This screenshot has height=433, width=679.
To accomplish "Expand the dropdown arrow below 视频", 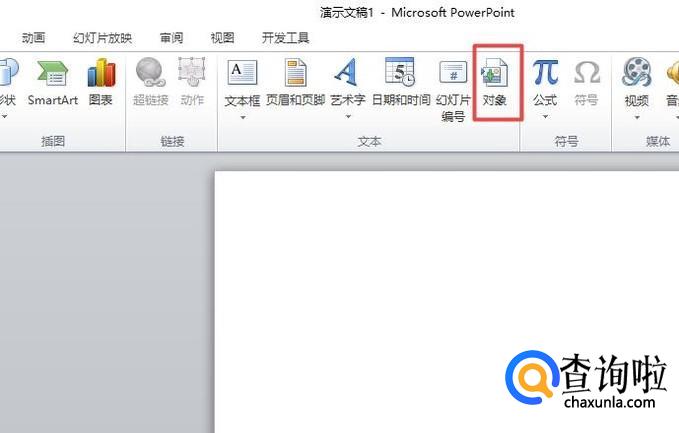I will [636, 117].
